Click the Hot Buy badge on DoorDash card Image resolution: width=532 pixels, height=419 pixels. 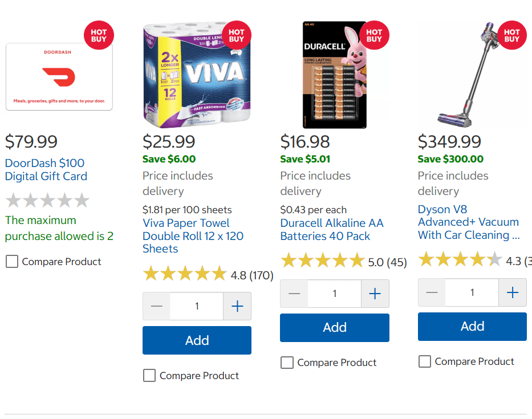pos(99,35)
